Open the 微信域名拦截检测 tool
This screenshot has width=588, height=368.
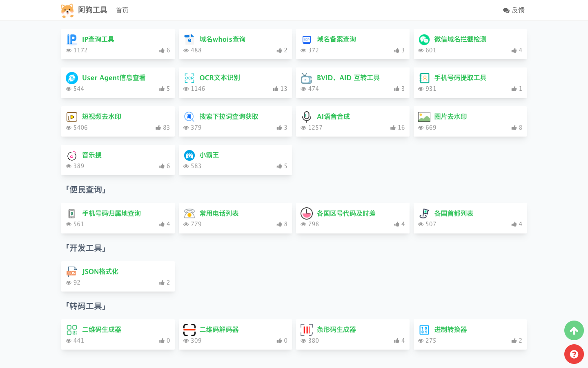tap(460, 39)
